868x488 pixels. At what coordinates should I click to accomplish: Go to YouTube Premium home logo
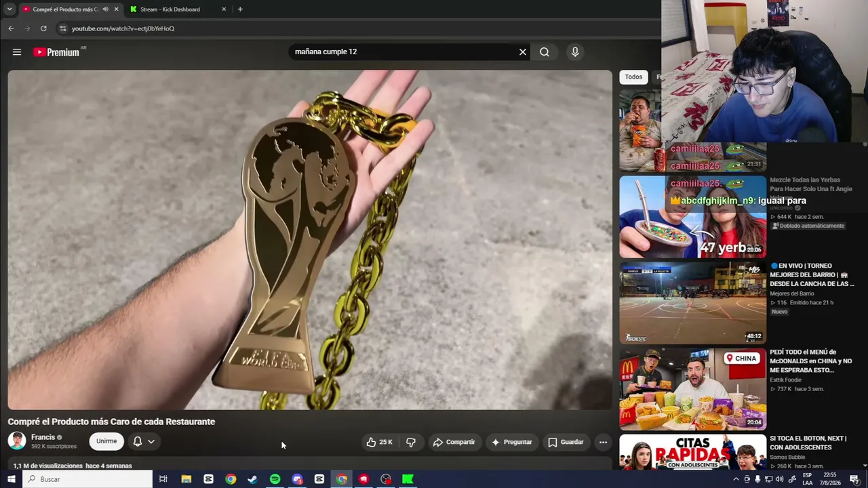57,52
